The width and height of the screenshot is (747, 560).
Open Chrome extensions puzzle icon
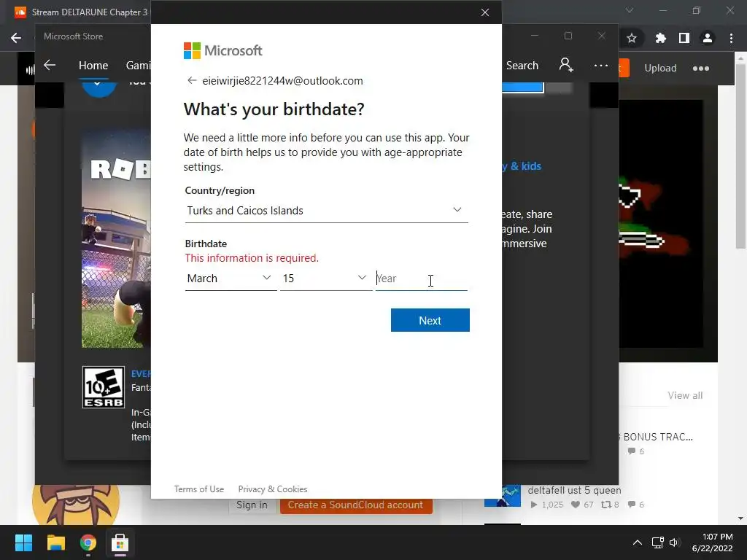click(x=660, y=38)
